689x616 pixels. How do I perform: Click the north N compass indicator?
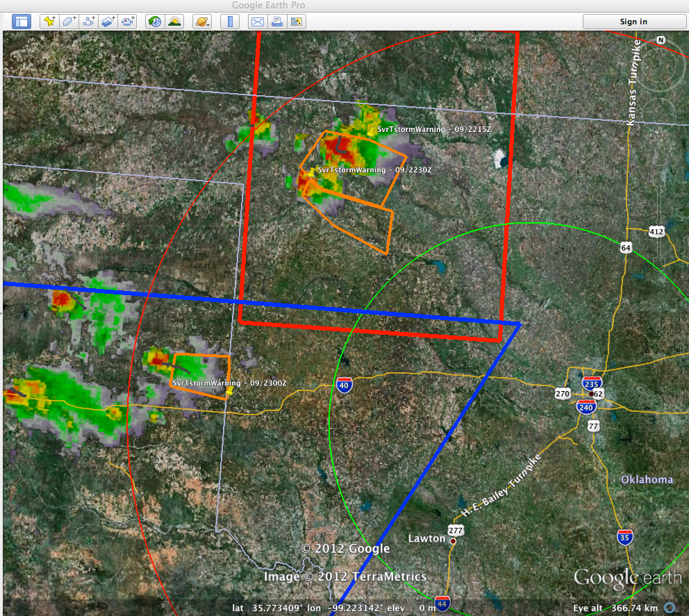pyautogui.click(x=661, y=40)
